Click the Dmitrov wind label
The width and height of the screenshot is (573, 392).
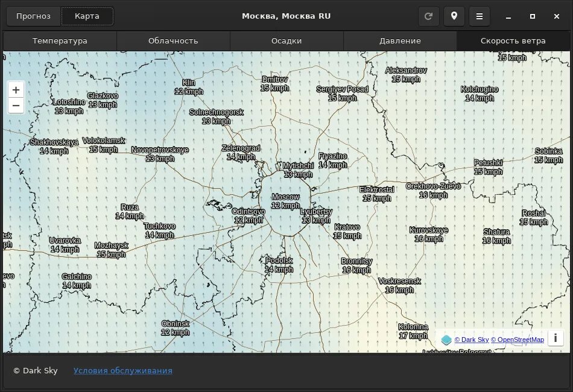(275, 84)
